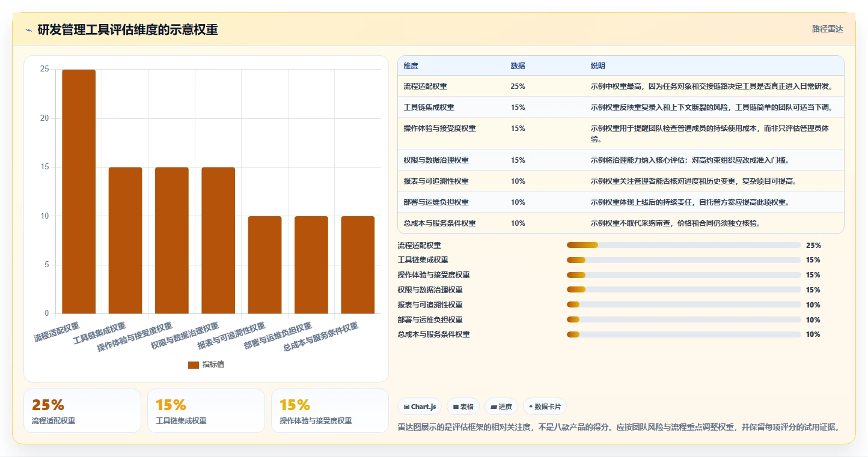Click the 工具链集成权重 progress bar

pyautogui.click(x=683, y=260)
